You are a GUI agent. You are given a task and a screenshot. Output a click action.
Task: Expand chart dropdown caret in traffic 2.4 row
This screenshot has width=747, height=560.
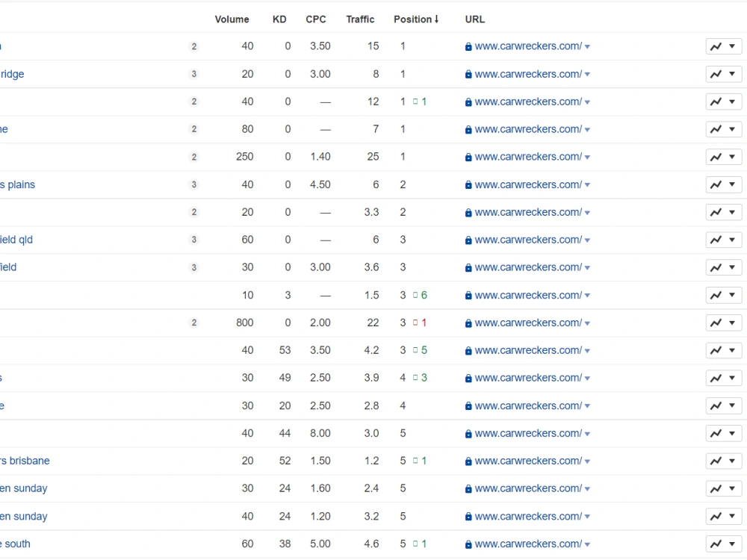coord(732,488)
